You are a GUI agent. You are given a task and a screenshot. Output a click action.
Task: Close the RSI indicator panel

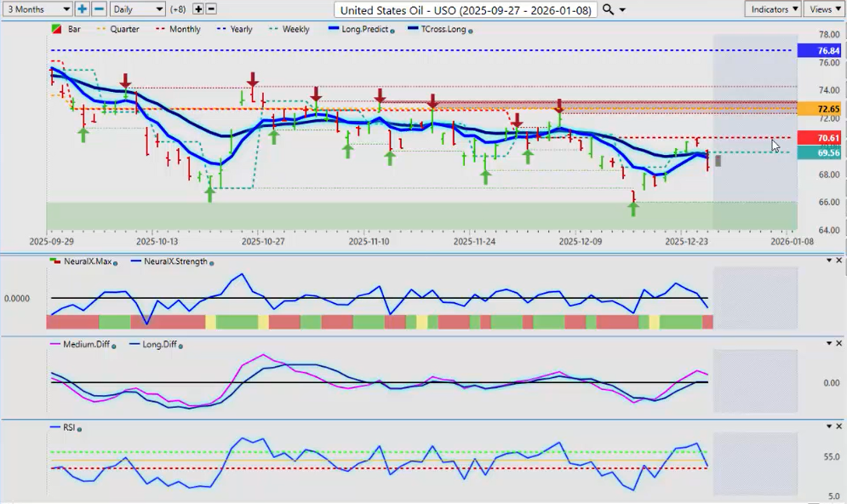click(x=839, y=426)
